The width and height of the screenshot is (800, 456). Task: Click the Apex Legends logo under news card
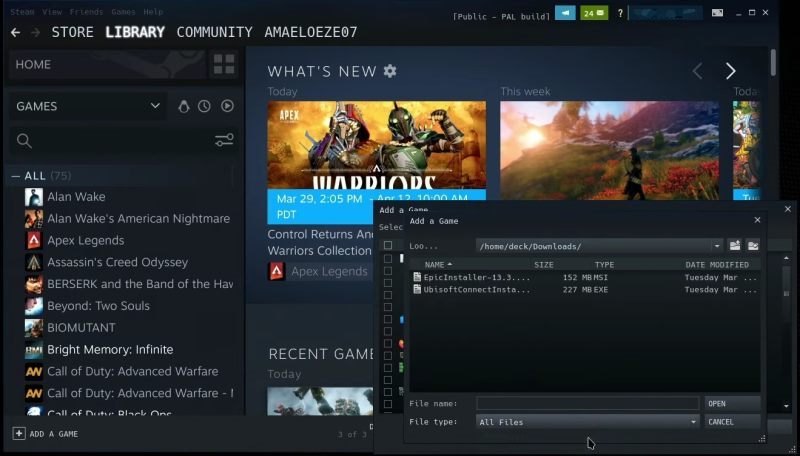(x=277, y=271)
